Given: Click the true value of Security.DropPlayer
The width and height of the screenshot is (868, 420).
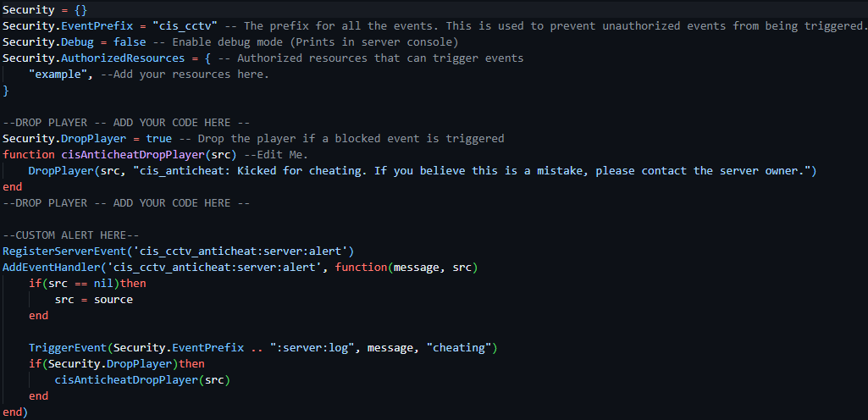Looking at the screenshot, I should (159, 138).
